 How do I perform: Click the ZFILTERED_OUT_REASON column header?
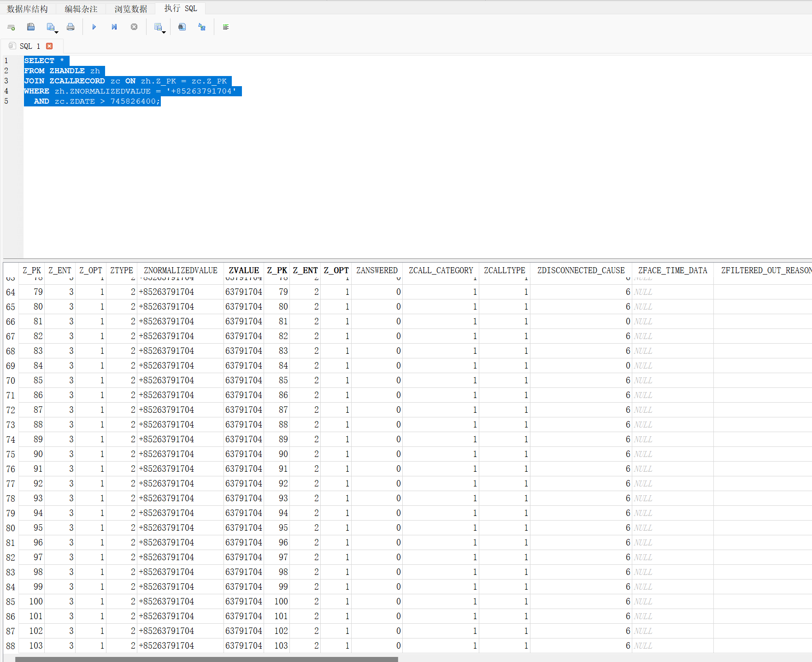point(763,270)
